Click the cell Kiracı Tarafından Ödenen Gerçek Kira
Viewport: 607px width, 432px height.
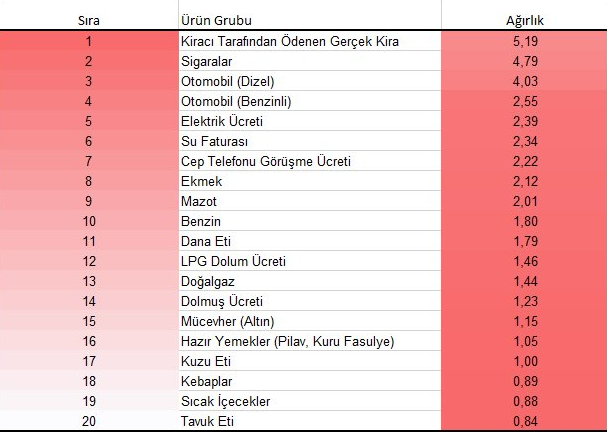click(310, 41)
